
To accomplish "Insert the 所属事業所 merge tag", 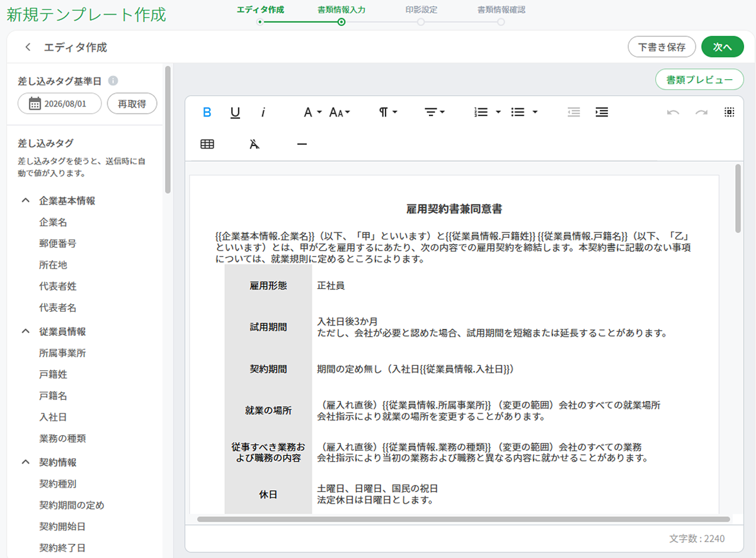I will pyautogui.click(x=62, y=353).
